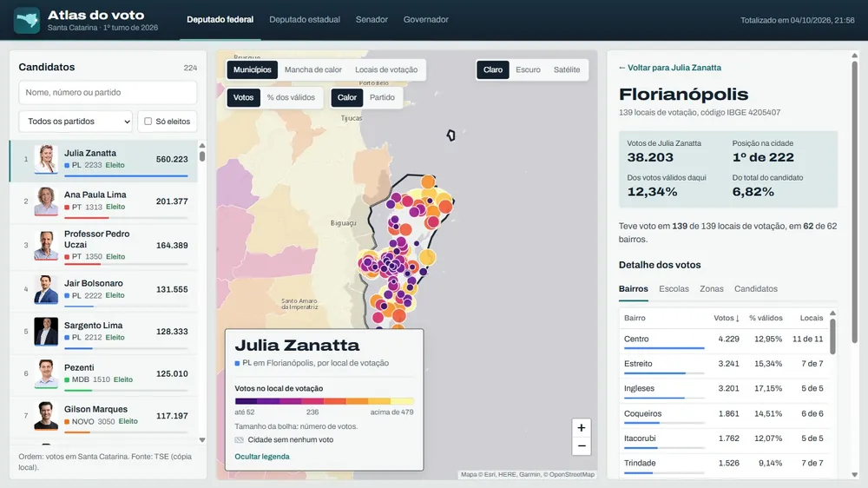Select candidate Julia Zanatta row
The width and height of the screenshot is (868, 488).
point(104,162)
